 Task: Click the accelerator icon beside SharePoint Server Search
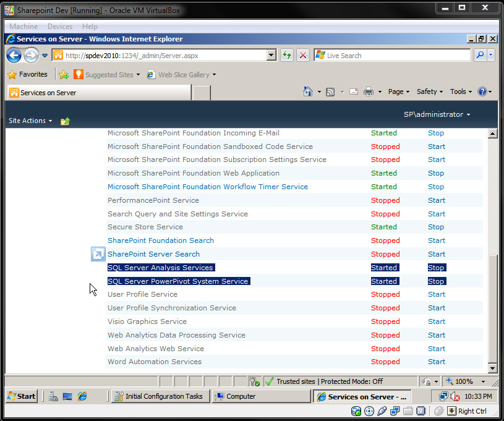[98, 254]
